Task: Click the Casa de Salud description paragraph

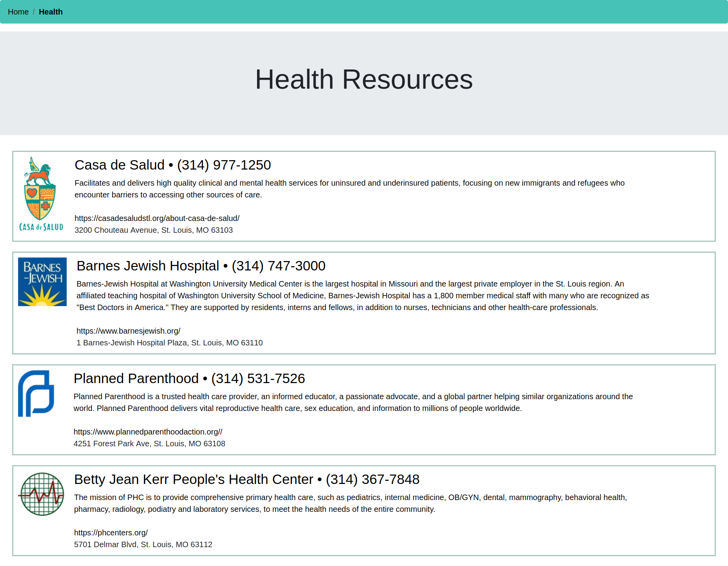Action: 350,189
